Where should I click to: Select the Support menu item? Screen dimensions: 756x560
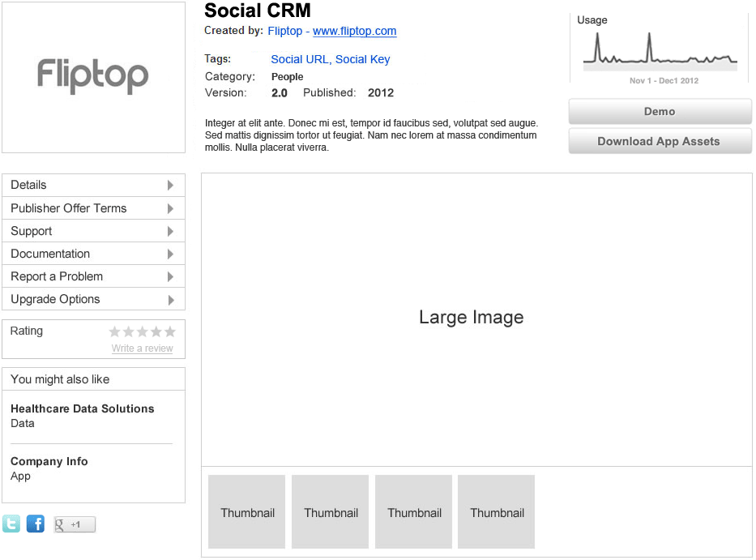93,231
